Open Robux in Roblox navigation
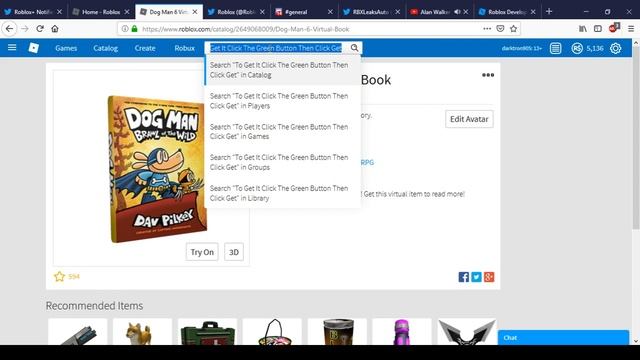Viewport: 640px width, 360px height. click(x=184, y=48)
